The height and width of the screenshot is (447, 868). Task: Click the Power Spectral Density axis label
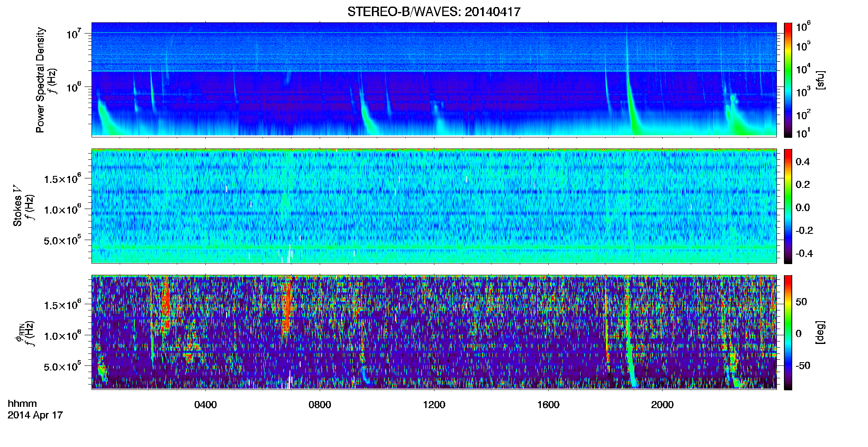pyautogui.click(x=40, y=80)
